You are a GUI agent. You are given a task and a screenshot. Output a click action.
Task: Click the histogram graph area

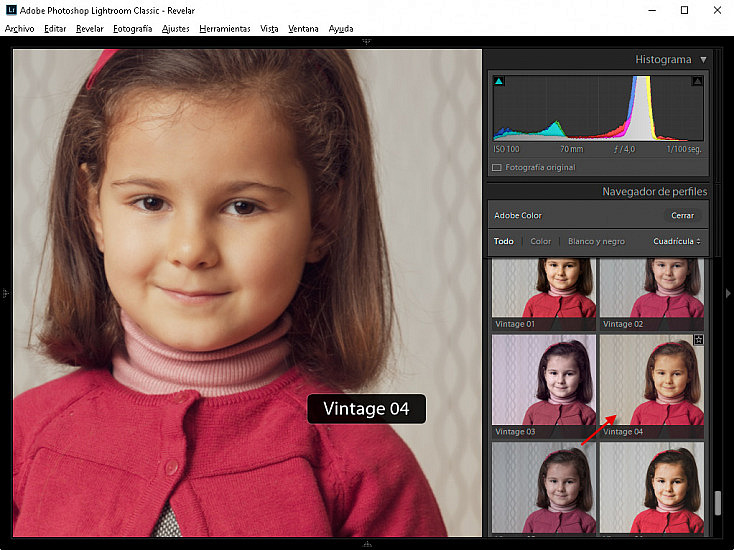pos(598,108)
